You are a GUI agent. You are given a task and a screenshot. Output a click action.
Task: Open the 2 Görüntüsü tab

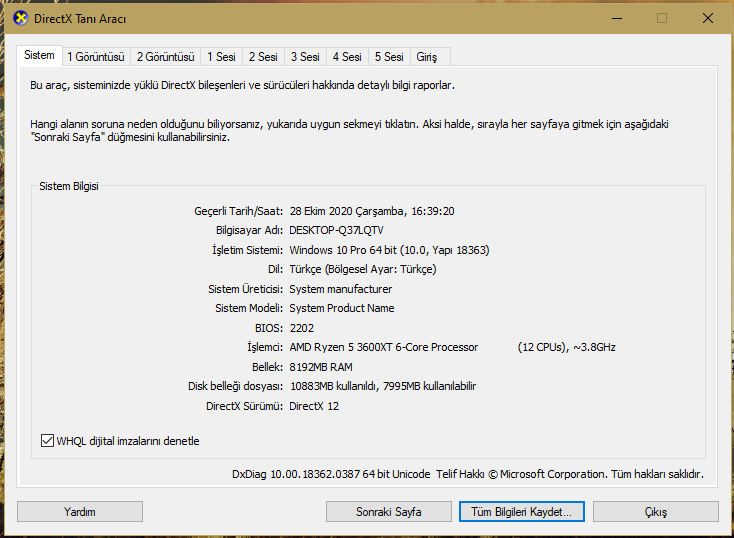click(x=166, y=57)
